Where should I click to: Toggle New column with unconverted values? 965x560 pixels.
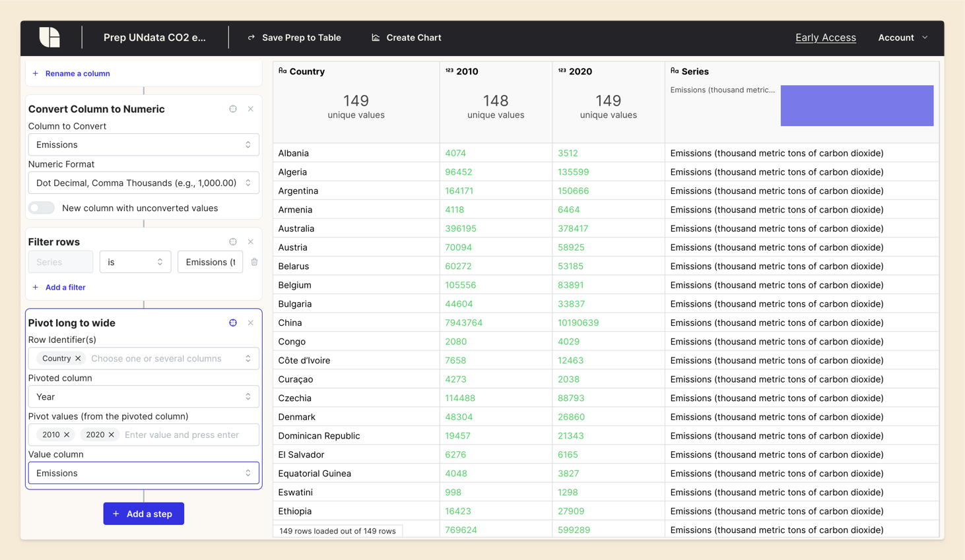pyautogui.click(x=42, y=208)
